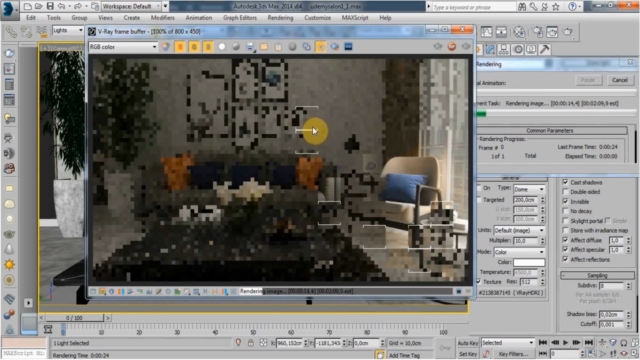640x360 pixels.
Task: Toggle the green channel in V-Ray frame buffer
Action: 194,47
